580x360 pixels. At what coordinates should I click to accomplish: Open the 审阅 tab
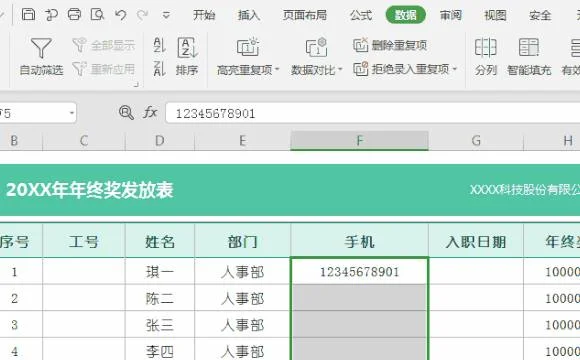(451, 15)
